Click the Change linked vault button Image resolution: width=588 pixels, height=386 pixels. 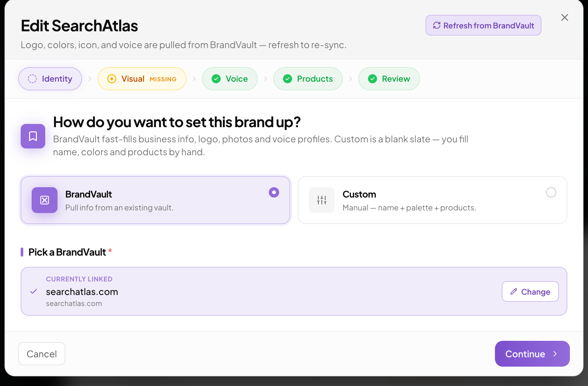530,291
